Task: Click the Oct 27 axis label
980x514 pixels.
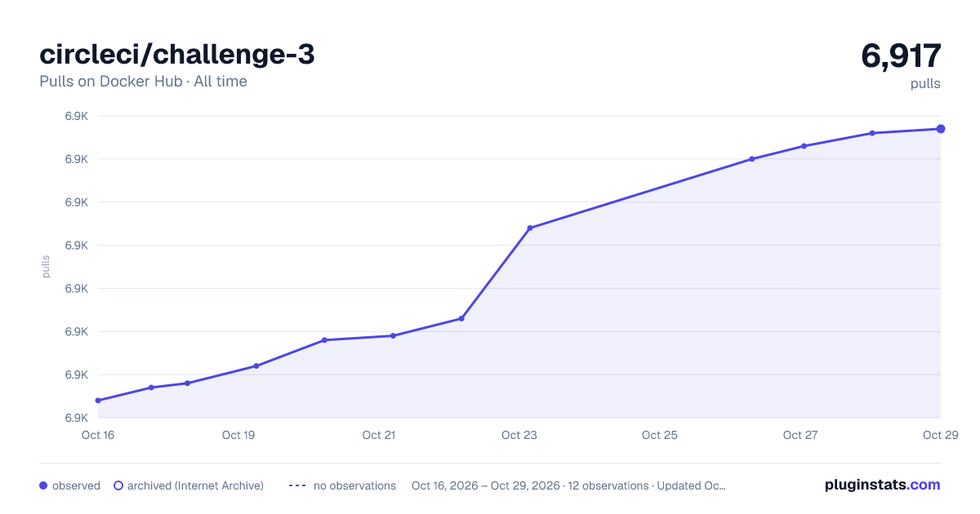Action: 800,435
